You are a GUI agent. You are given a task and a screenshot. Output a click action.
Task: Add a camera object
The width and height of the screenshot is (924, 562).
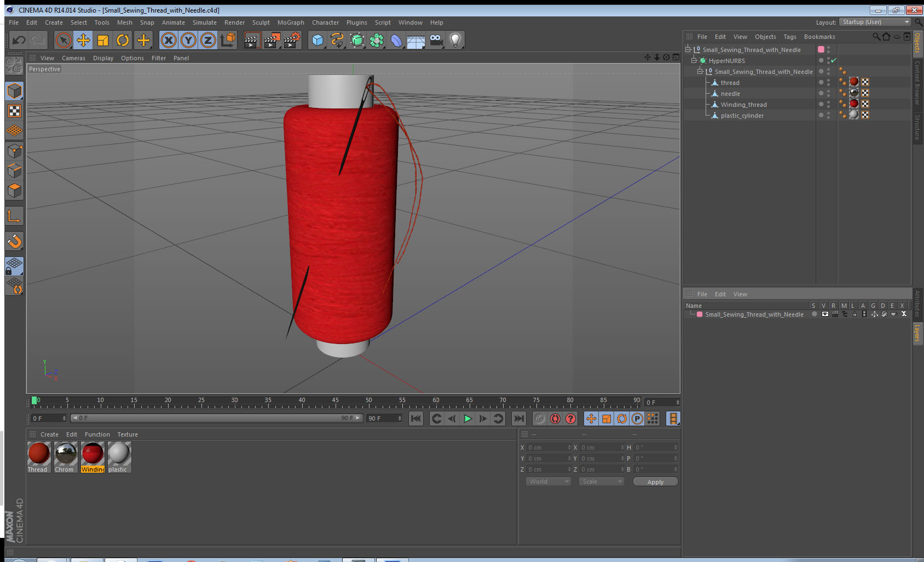[x=436, y=40]
